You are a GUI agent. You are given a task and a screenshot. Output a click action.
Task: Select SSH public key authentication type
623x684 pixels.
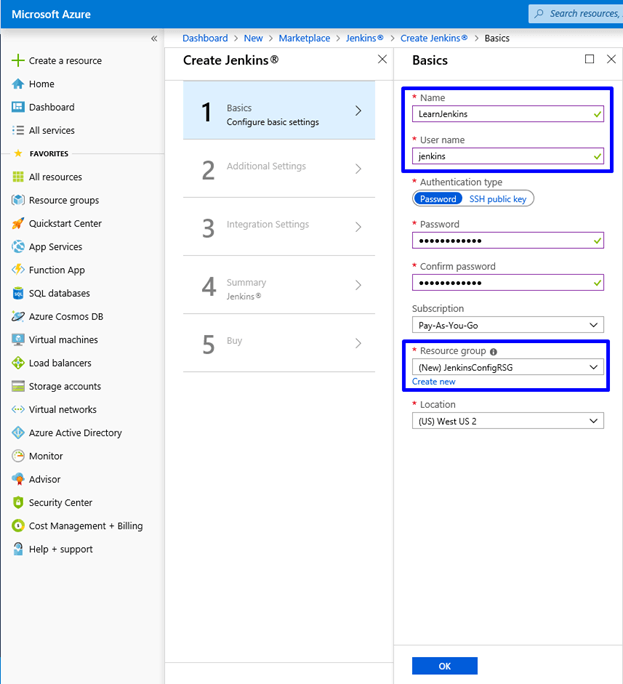498,199
